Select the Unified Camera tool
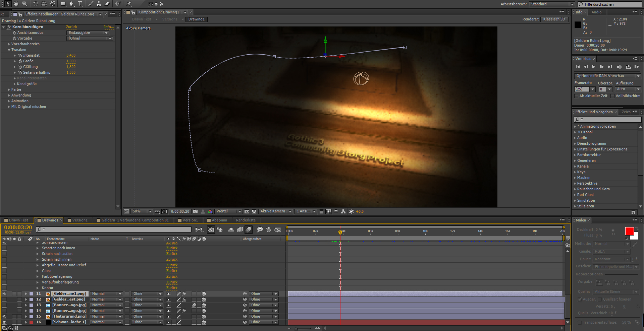Image resolution: width=644 pixels, height=331 pixels. click(44, 4)
